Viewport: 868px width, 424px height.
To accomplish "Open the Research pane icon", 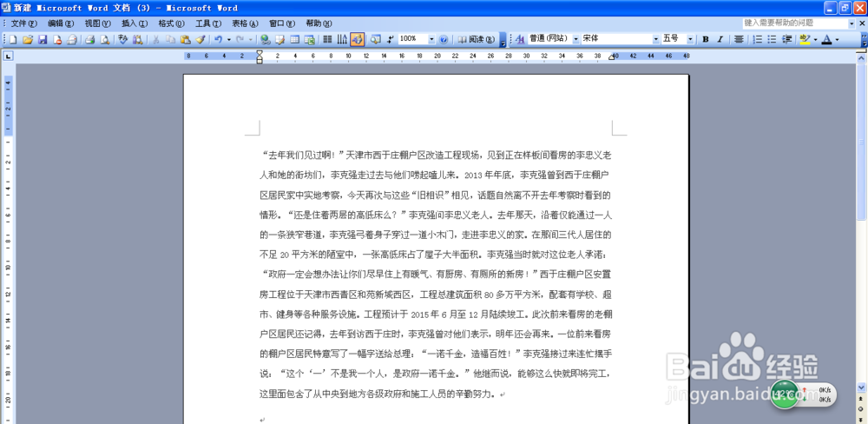I will pyautogui.click(x=137, y=39).
